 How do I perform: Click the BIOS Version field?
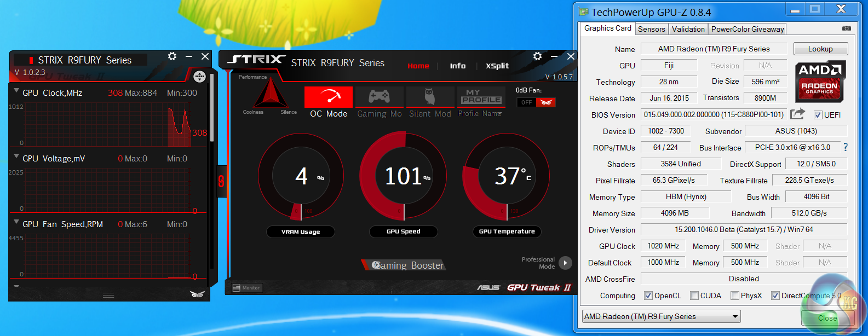click(714, 114)
